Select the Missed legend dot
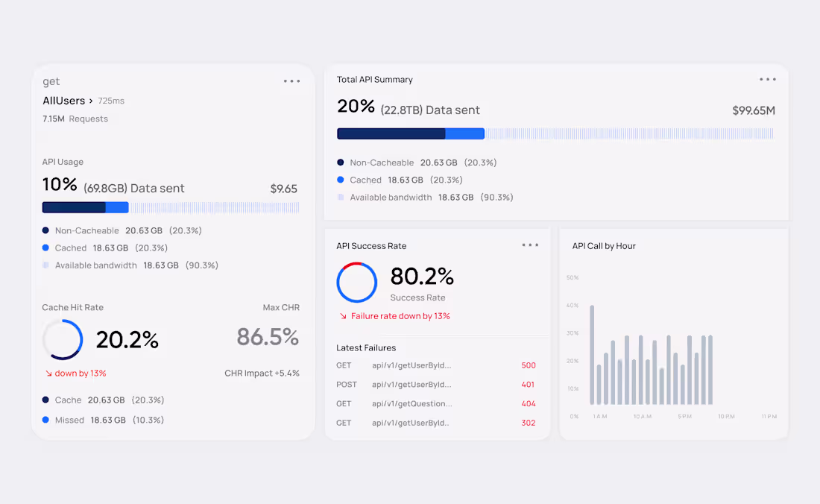The width and height of the screenshot is (820, 504). coord(45,420)
